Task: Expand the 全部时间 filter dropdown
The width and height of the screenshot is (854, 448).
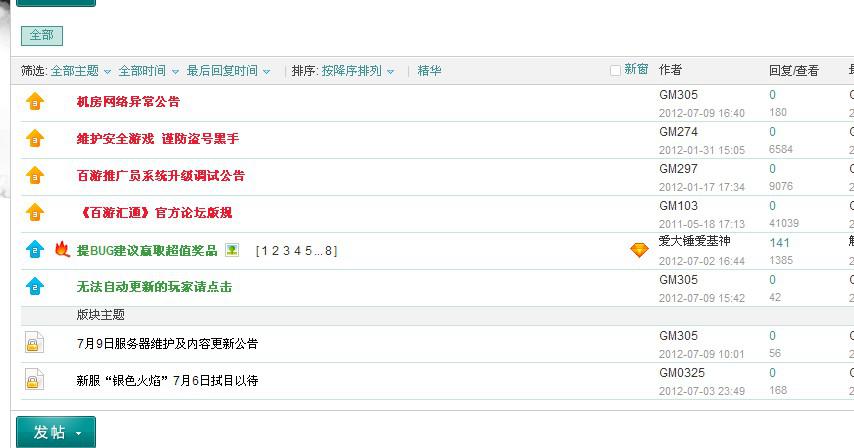Action: coord(148,71)
